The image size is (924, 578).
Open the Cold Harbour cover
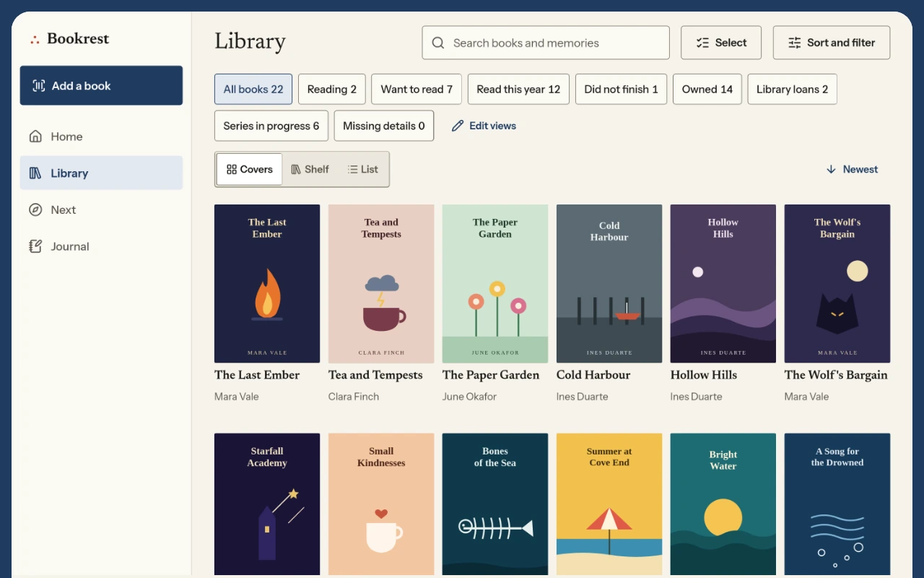pos(609,283)
